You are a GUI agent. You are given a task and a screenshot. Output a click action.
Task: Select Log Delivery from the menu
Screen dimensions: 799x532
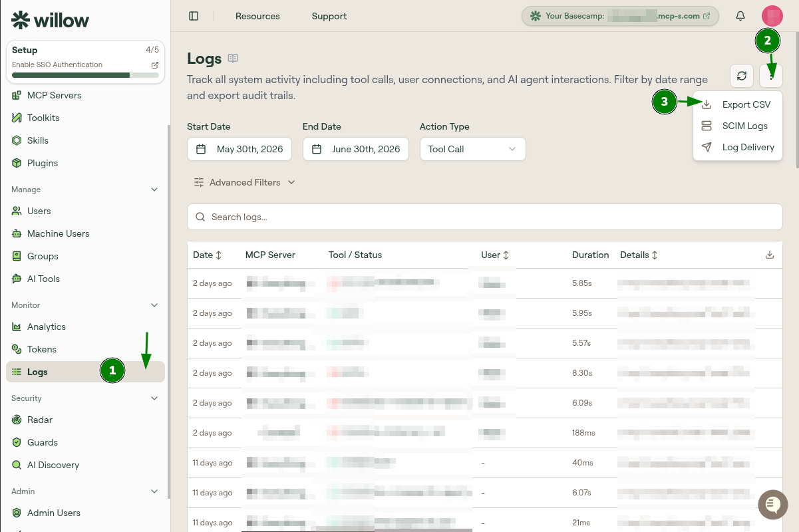tap(738, 147)
